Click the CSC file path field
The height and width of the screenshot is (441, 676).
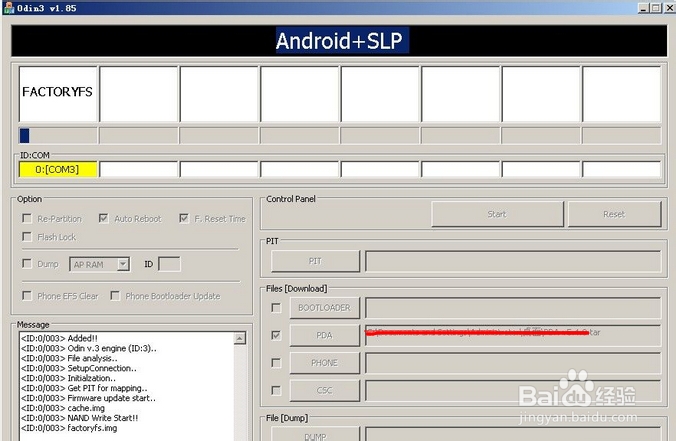coord(513,391)
